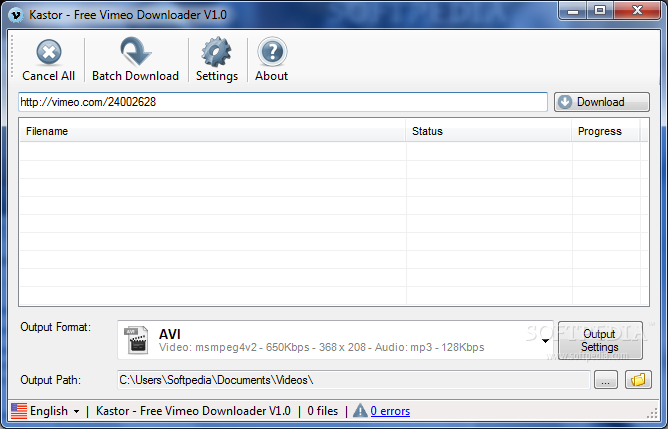Expand the AVI output format dropdown
This screenshot has height=429, width=668.
point(545,341)
